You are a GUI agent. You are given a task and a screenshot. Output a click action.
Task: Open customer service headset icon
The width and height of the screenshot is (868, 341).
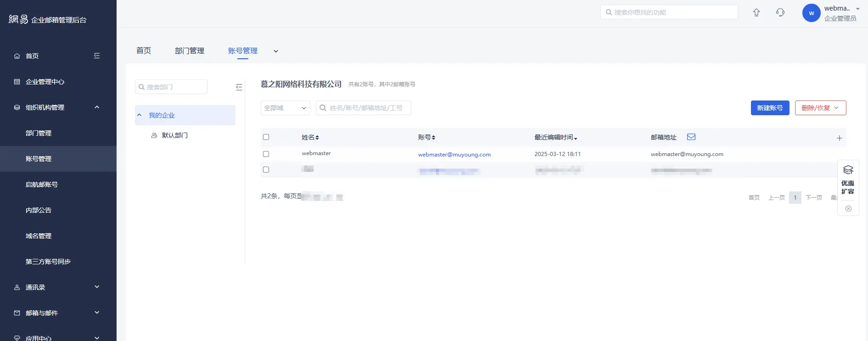[x=780, y=13]
